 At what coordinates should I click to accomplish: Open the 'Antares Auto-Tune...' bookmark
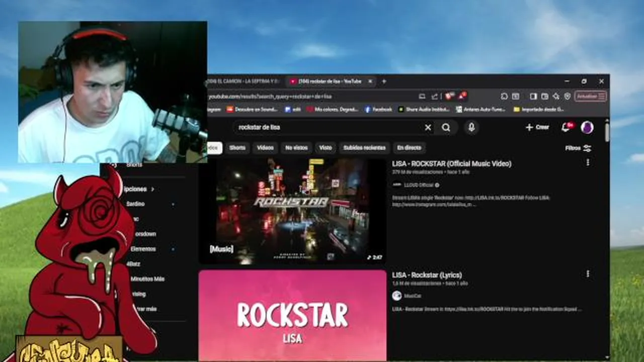pos(481,109)
